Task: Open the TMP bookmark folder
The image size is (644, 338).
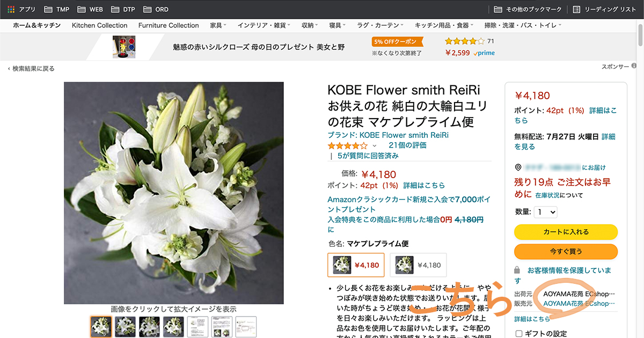Action: pos(56,9)
